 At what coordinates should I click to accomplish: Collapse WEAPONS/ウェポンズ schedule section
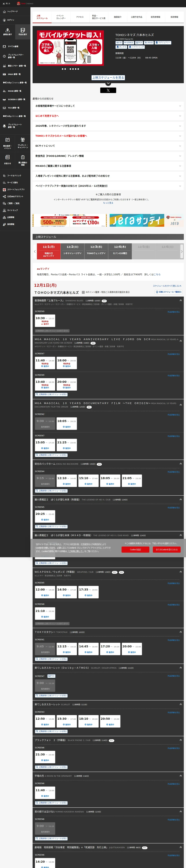181,572
